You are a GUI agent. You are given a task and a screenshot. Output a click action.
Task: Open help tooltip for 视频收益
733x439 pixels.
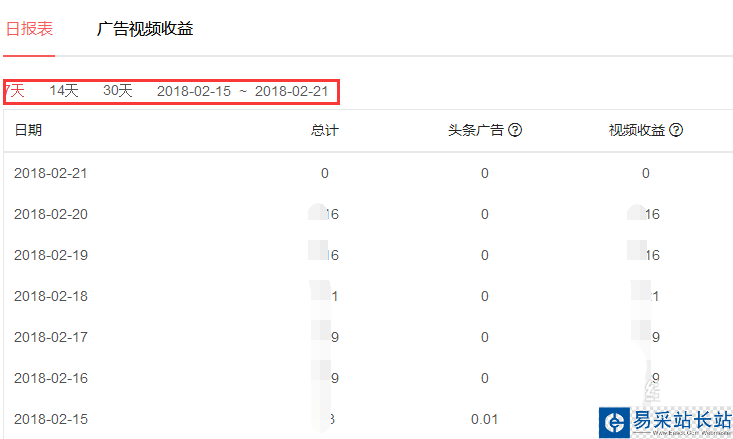(x=676, y=131)
